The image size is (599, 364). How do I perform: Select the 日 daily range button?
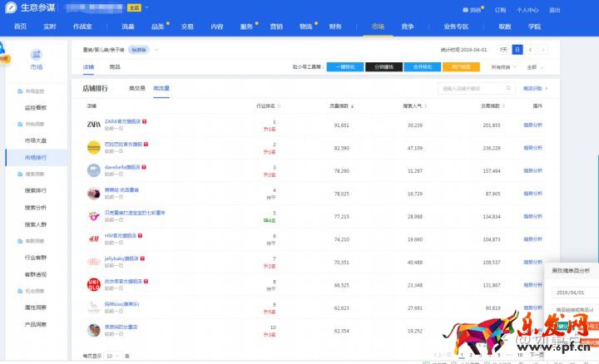517,50
